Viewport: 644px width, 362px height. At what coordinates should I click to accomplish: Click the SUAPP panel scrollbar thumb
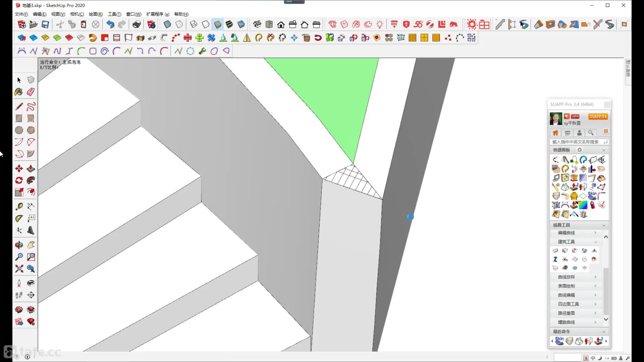point(606,291)
